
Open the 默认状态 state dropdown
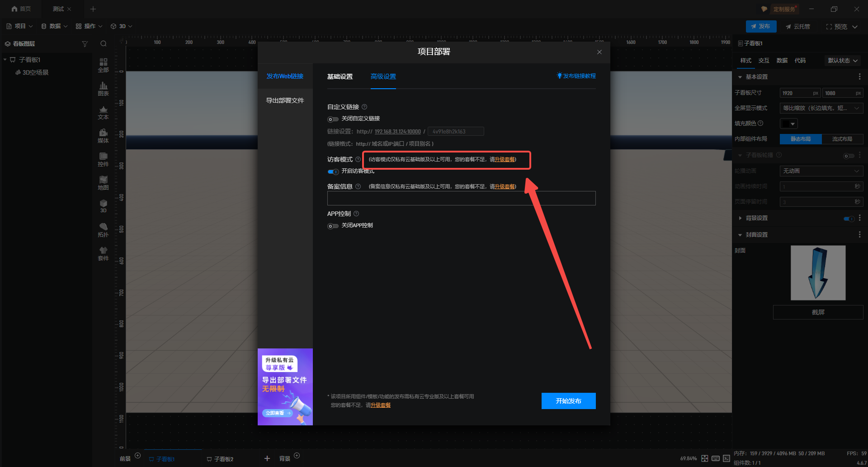tap(843, 61)
